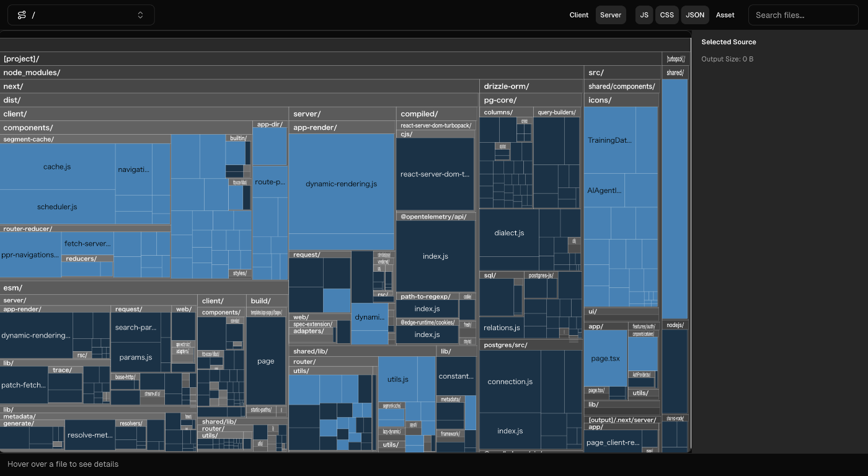Click the react-server-dom-t... file block
This screenshot has width=868, height=476.
[435, 174]
